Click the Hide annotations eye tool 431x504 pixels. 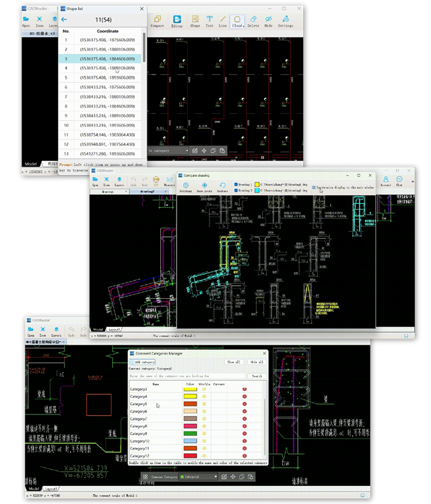point(269,22)
